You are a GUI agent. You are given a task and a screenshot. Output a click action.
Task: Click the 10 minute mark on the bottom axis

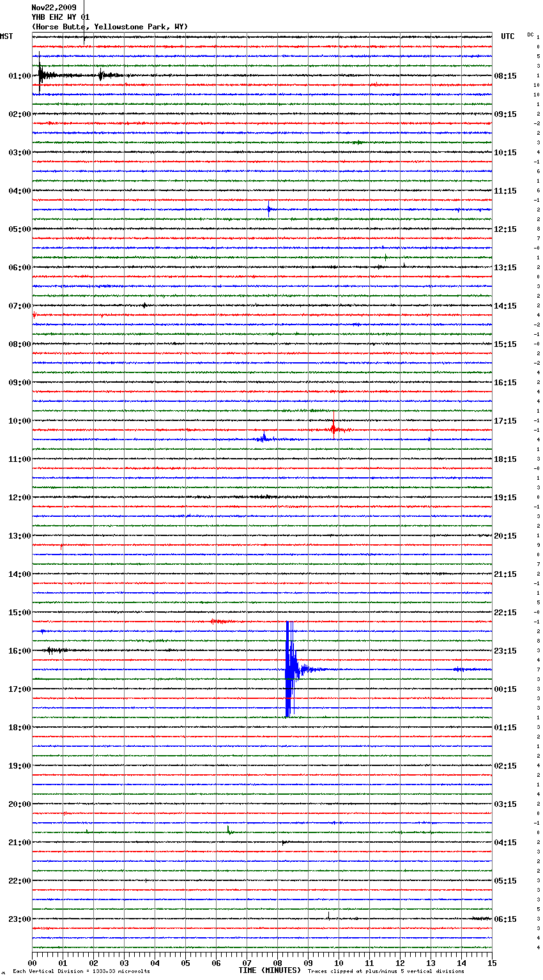pyautogui.click(x=339, y=963)
